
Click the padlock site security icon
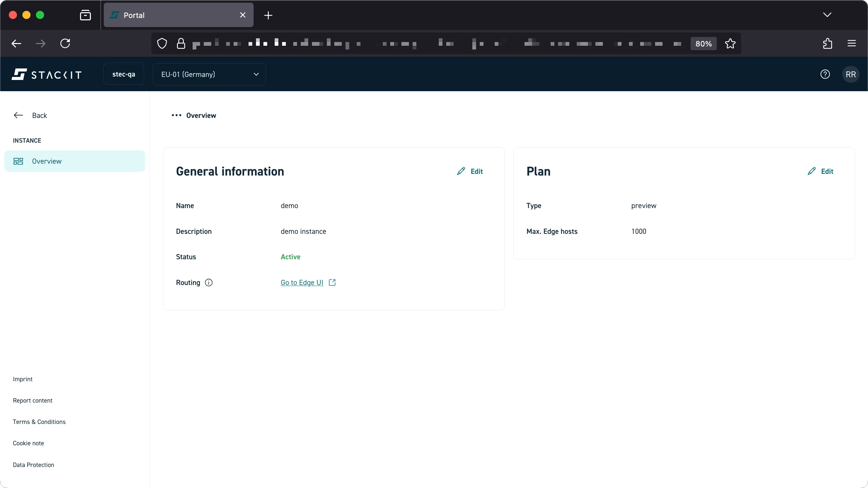[181, 43]
